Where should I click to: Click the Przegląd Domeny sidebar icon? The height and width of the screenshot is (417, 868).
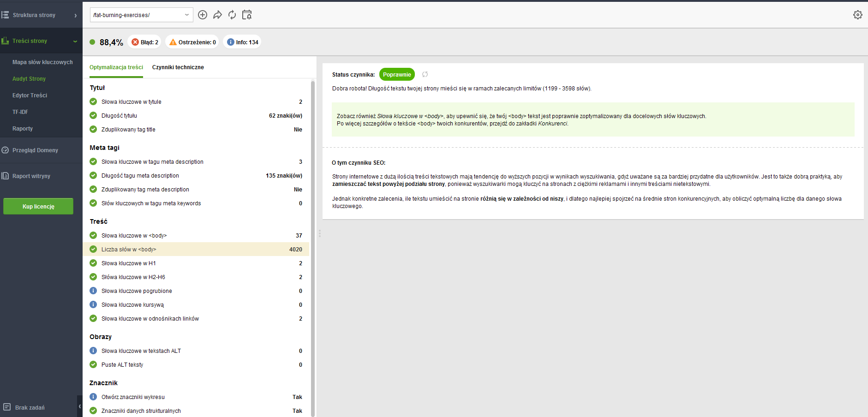click(6, 150)
